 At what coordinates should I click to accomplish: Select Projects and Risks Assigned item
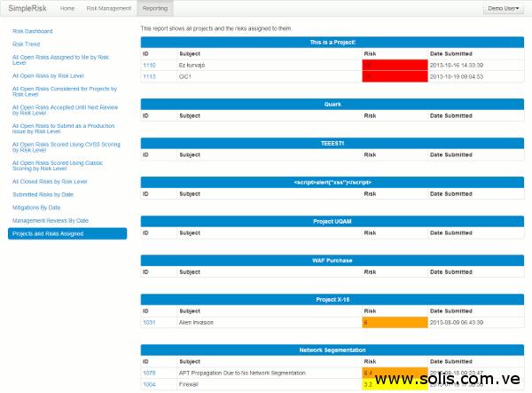coord(67,233)
